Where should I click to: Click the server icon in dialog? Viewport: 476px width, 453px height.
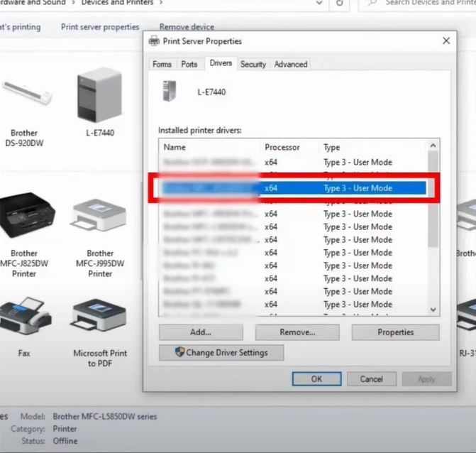coord(169,91)
